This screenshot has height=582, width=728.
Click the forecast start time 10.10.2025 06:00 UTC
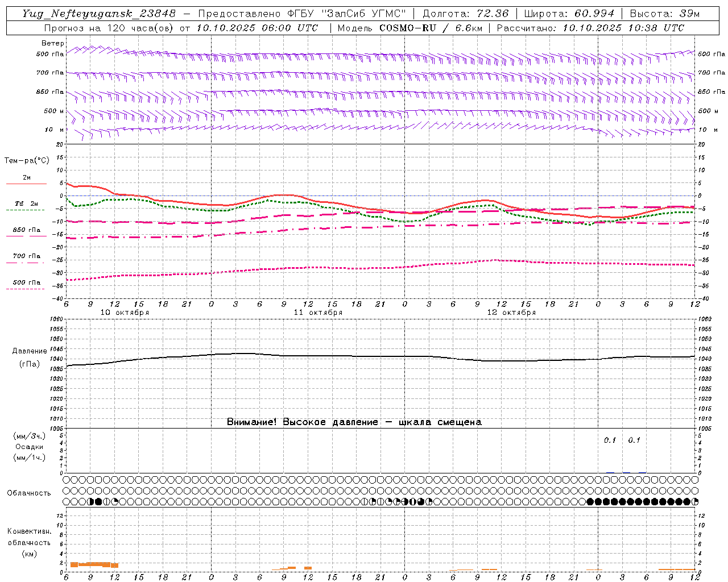tap(257, 28)
